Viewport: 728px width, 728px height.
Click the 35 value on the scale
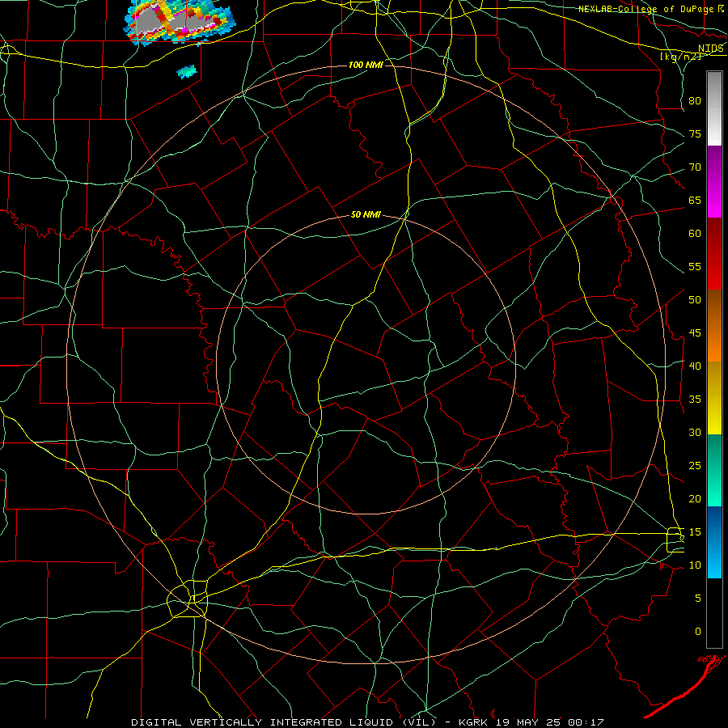pyautogui.click(x=695, y=400)
